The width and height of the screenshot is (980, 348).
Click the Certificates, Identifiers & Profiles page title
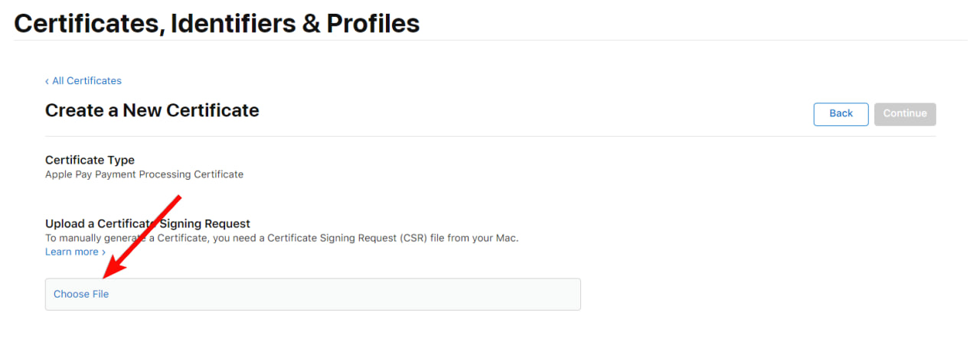[217, 23]
